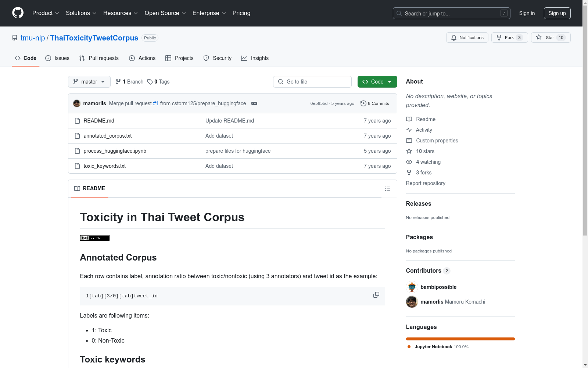The height and width of the screenshot is (368, 588).
Task: Open the green Code dropdown button
Action: click(x=377, y=82)
